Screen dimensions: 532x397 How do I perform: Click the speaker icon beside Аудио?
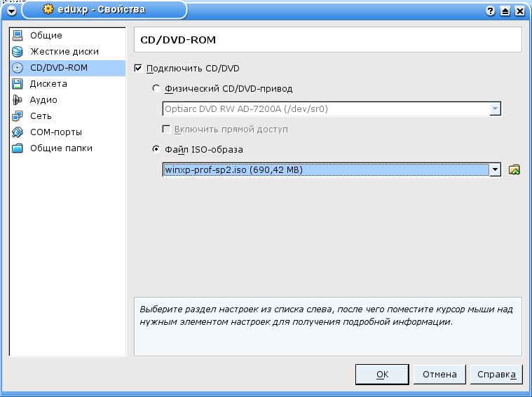[x=18, y=100]
